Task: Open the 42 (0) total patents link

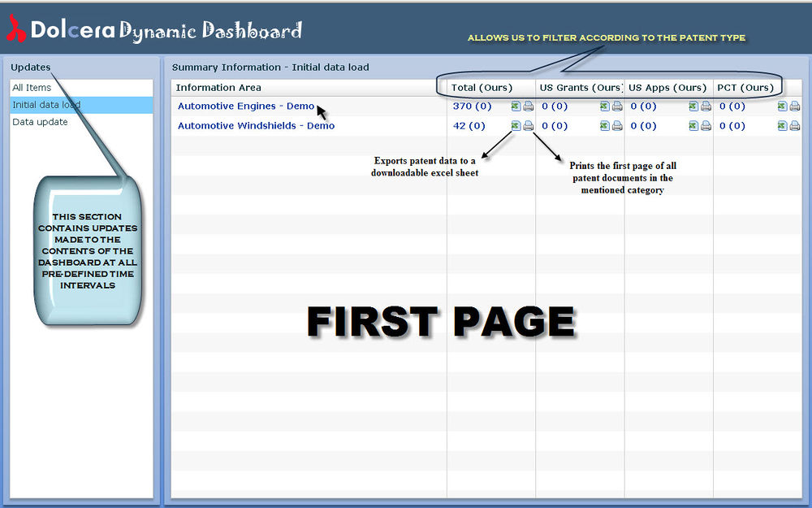Action: (x=469, y=126)
